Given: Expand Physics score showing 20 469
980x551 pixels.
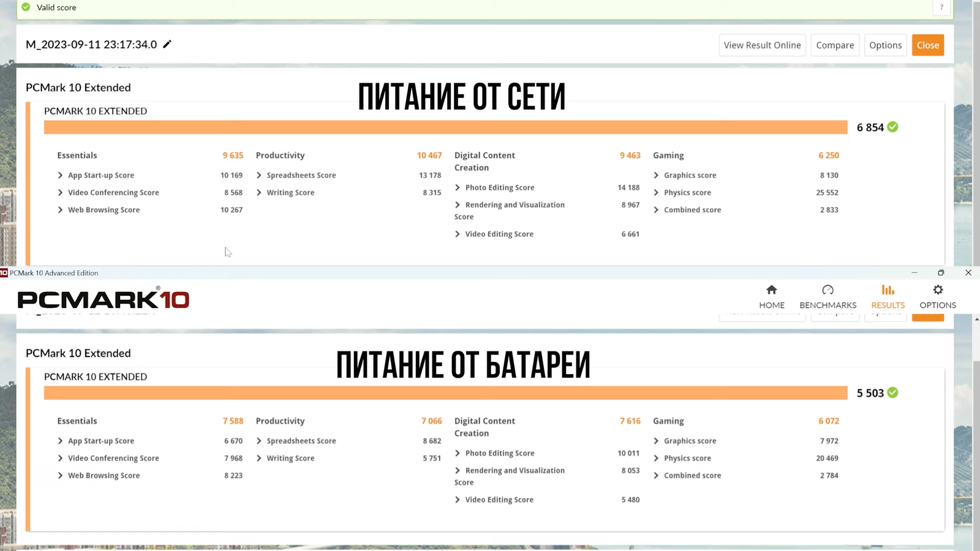Looking at the screenshot, I should pyautogui.click(x=656, y=458).
